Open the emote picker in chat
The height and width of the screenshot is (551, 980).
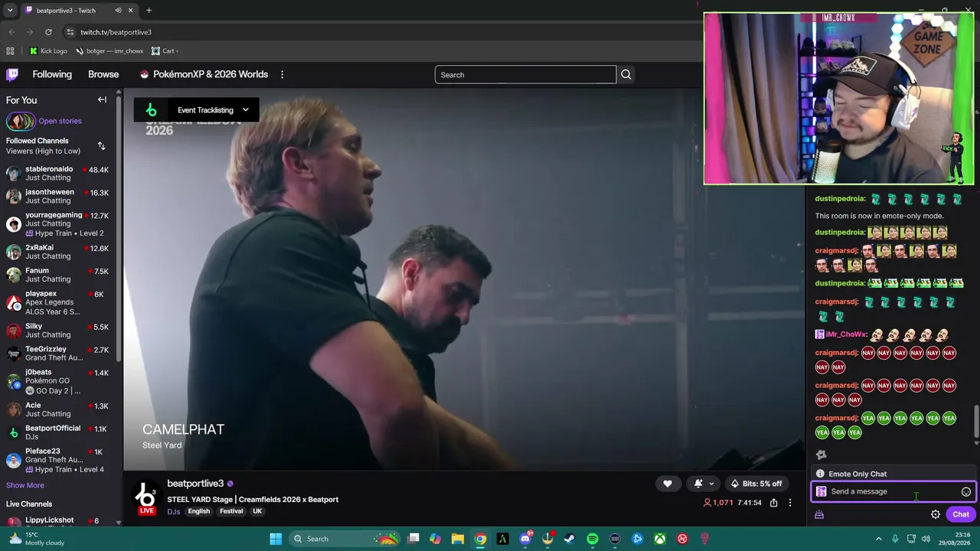point(966,492)
